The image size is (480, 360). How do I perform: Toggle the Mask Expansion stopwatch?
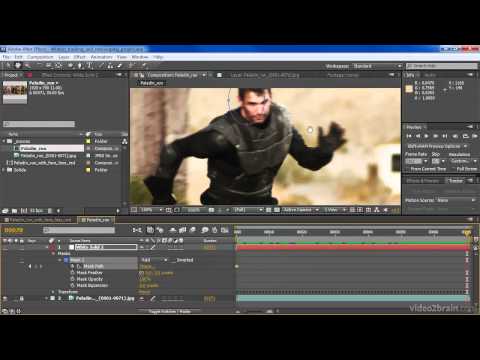click(73, 286)
